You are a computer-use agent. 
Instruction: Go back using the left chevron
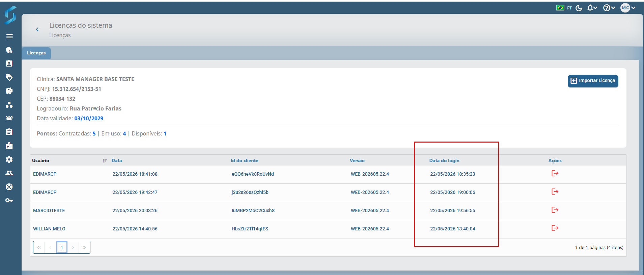pos(37,29)
